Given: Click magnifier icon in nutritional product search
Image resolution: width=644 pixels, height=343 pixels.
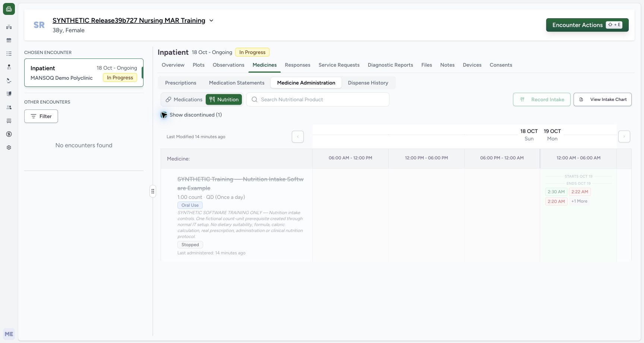Looking at the screenshot, I should [255, 99].
